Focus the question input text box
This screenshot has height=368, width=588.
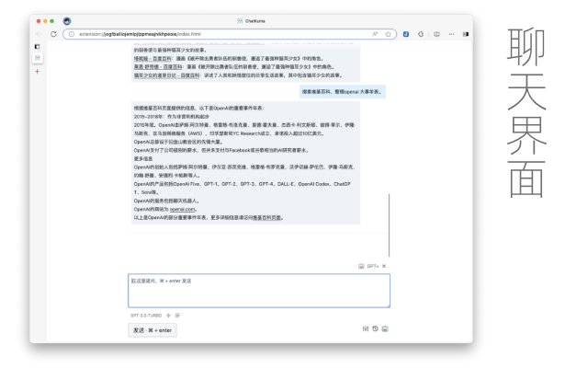(x=259, y=291)
